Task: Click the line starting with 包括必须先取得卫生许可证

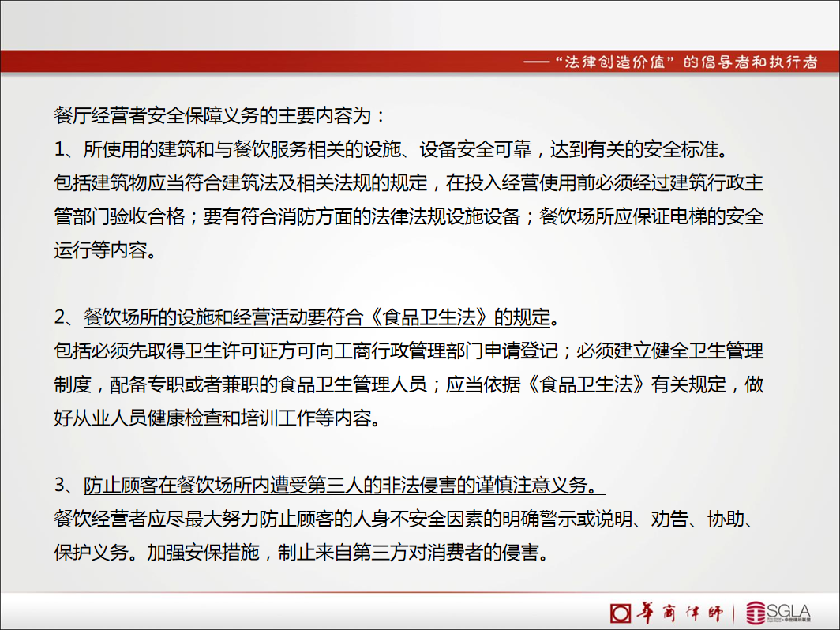Action: 409,351
